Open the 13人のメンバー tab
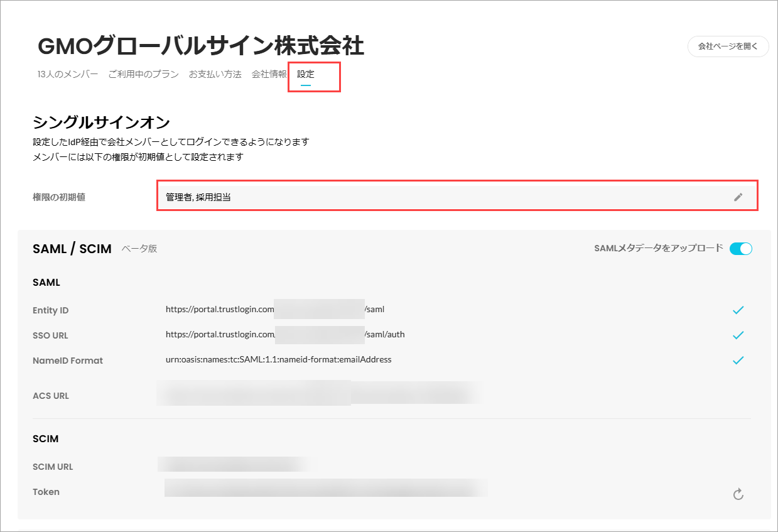 (68, 74)
